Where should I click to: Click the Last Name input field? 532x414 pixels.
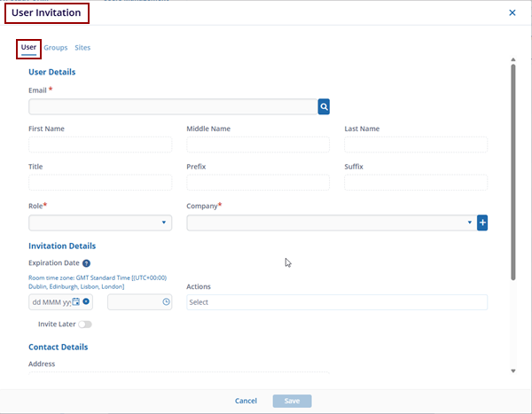416,145
